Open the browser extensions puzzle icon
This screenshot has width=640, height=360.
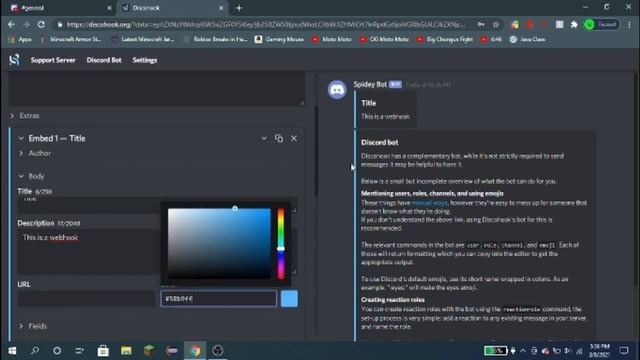pos(574,24)
